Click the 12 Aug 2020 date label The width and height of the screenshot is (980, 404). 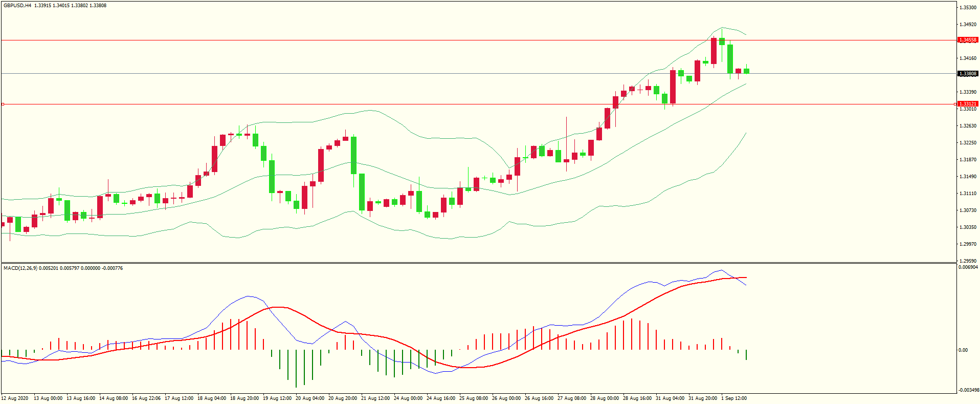(15, 398)
